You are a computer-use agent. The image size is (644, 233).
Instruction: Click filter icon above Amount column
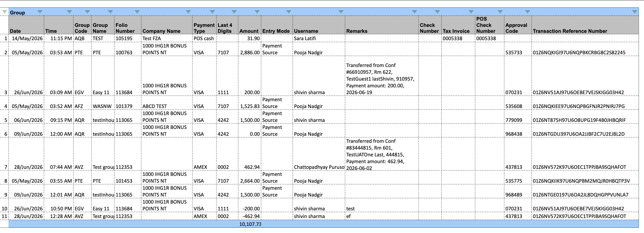pos(257,12)
